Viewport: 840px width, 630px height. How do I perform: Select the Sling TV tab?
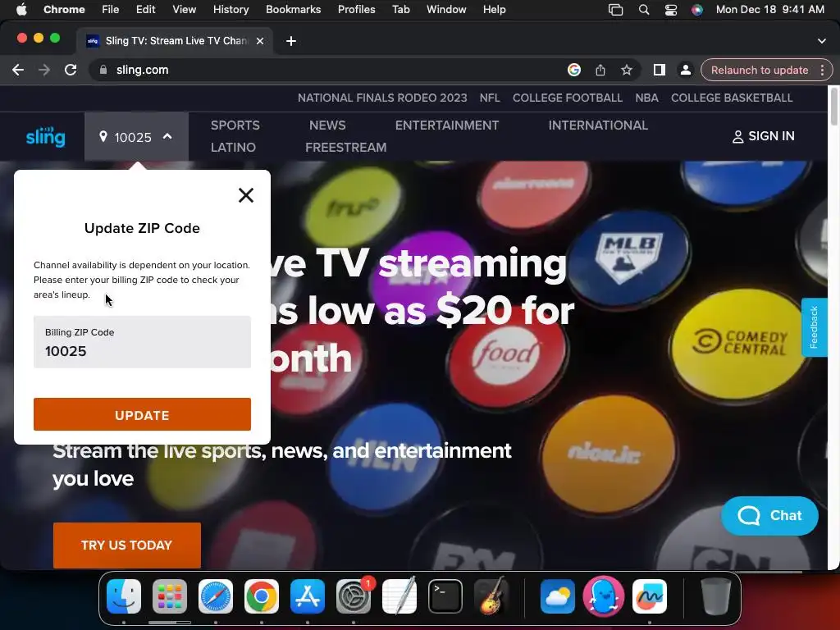(174, 41)
